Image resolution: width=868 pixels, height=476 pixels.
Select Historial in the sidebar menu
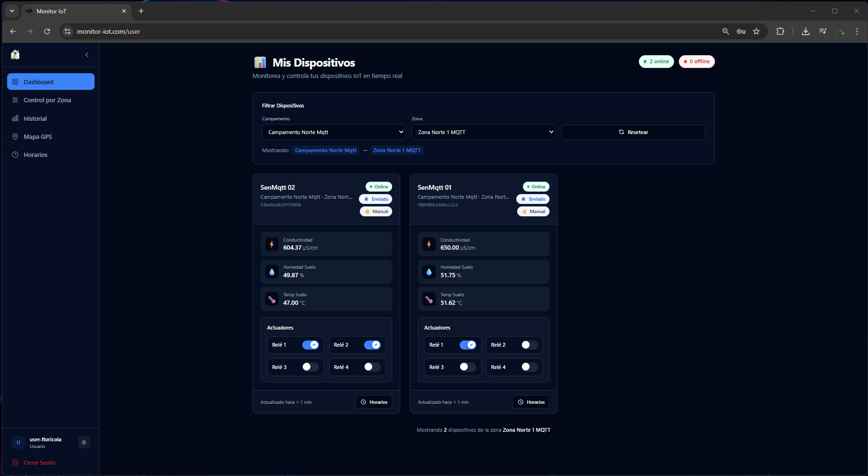coord(16,118)
